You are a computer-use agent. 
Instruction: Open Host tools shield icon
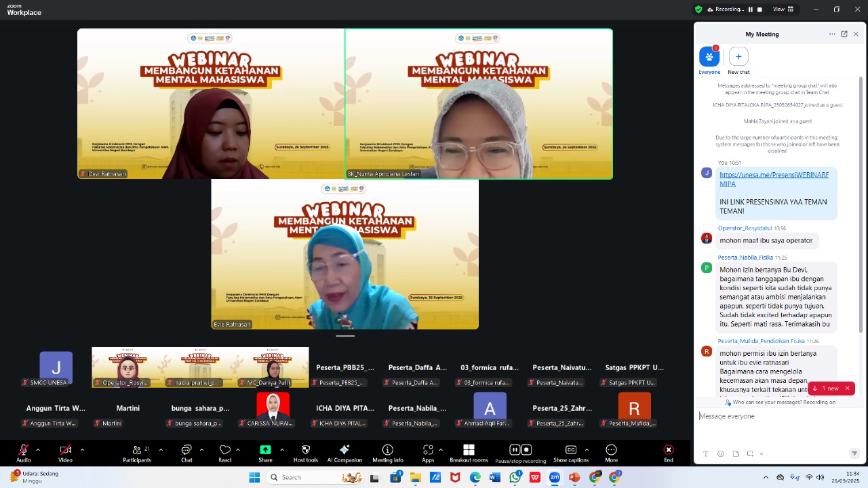[x=305, y=453]
